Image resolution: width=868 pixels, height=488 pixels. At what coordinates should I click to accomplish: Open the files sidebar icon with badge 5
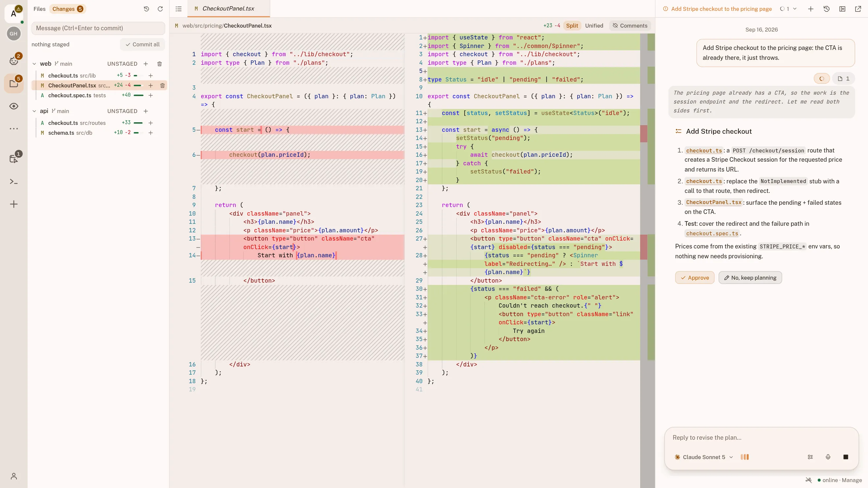(14, 83)
